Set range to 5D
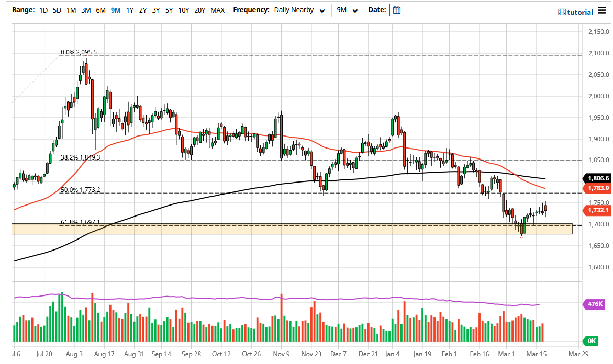This screenshot has height=364, width=613. click(57, 10)
